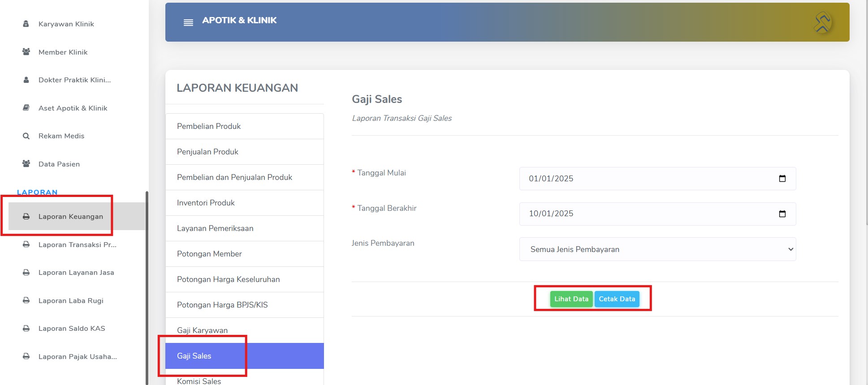Select Potongan Member report

click(245, 254)
